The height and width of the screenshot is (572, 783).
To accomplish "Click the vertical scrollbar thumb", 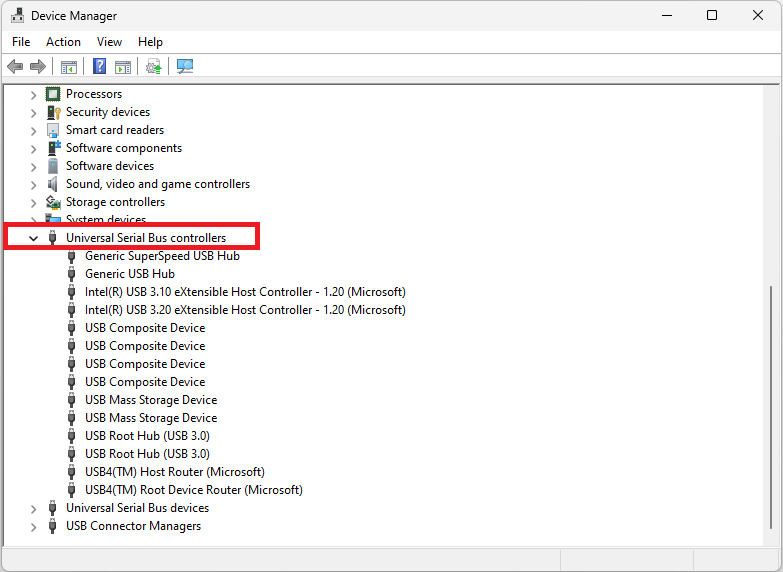I will click(772, 407).
